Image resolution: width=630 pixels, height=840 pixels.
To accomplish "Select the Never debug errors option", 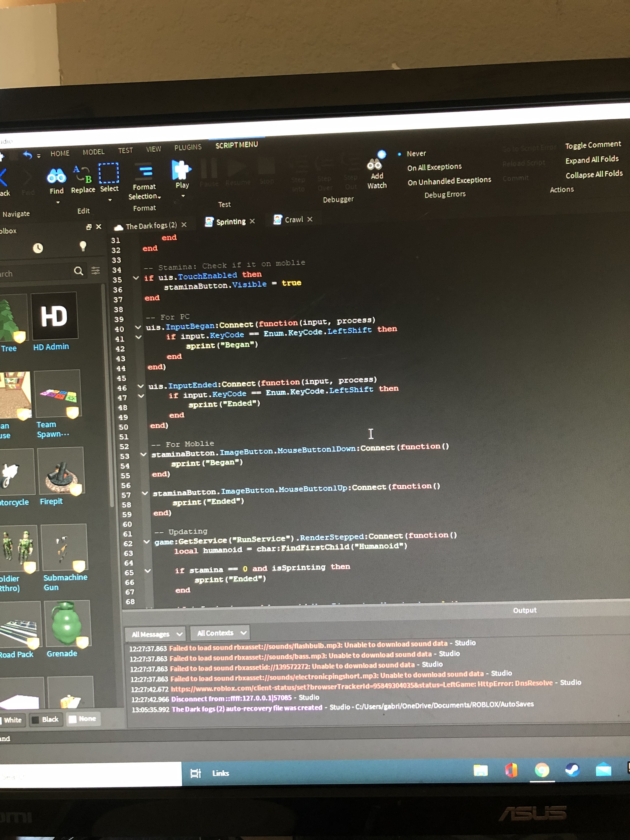I will click(x=416, y=153).
